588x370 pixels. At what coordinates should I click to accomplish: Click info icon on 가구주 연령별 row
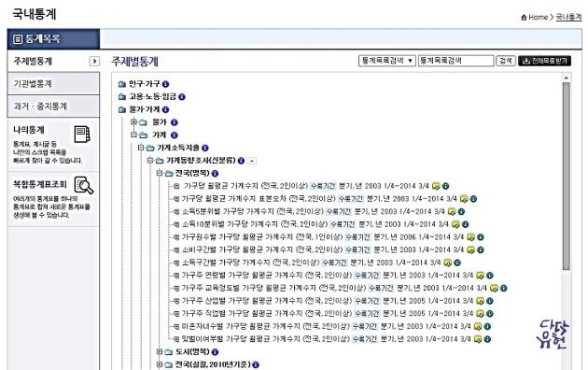pos(490,276)
